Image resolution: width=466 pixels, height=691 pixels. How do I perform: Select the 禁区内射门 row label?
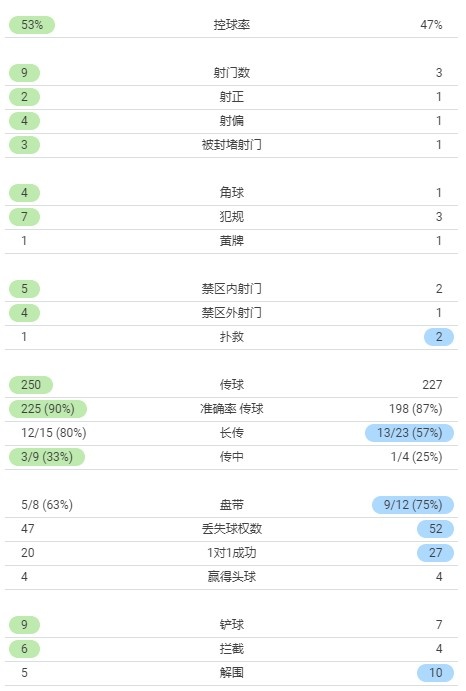(x=232, y=289)
